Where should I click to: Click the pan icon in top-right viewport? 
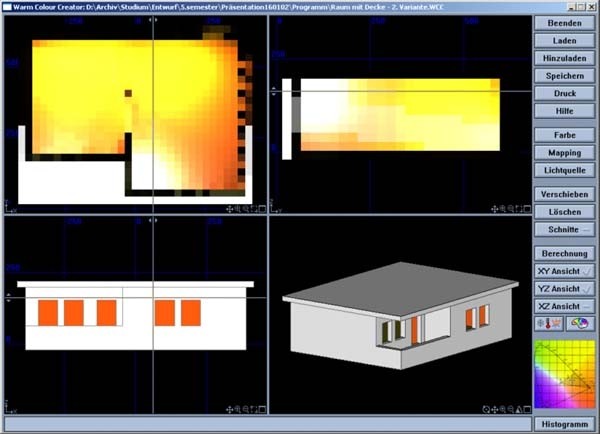494,209
